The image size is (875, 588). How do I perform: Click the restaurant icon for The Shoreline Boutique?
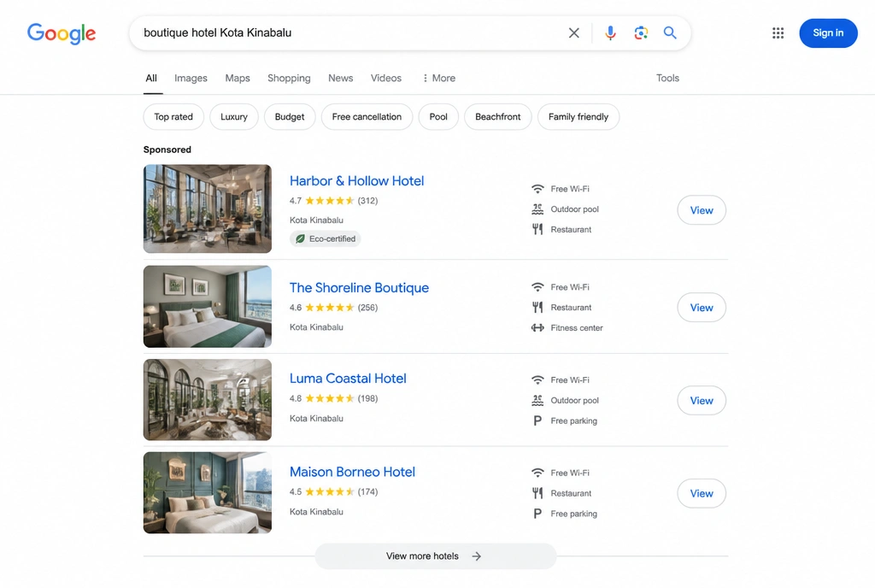click(x=537, y=308)
